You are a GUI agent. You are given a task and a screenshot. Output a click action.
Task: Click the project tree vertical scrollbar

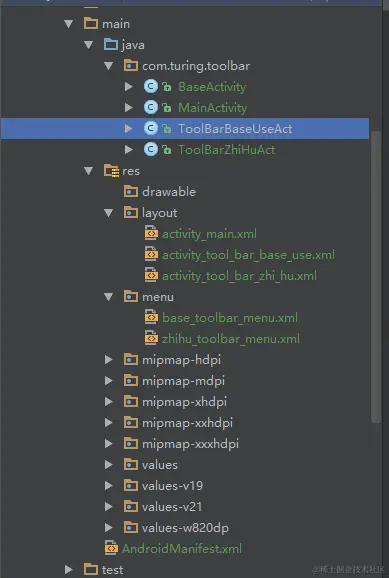pos(376,276)
